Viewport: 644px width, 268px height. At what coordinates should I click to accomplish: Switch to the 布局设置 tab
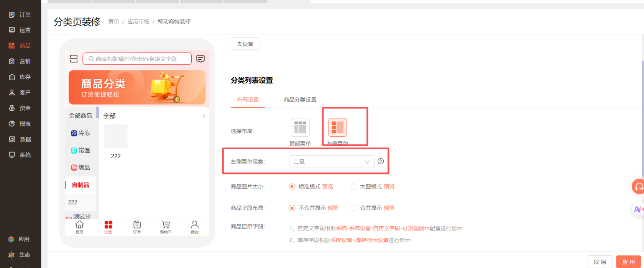point(248,100)
